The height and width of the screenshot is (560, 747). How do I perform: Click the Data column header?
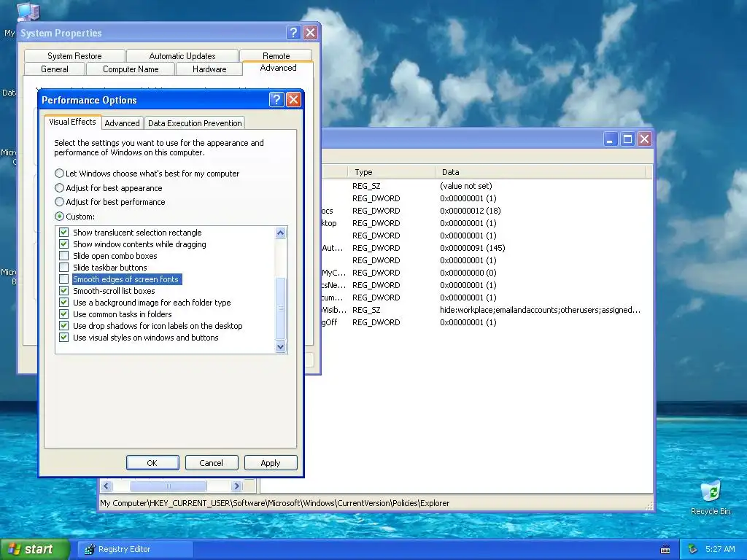(541, 172)
